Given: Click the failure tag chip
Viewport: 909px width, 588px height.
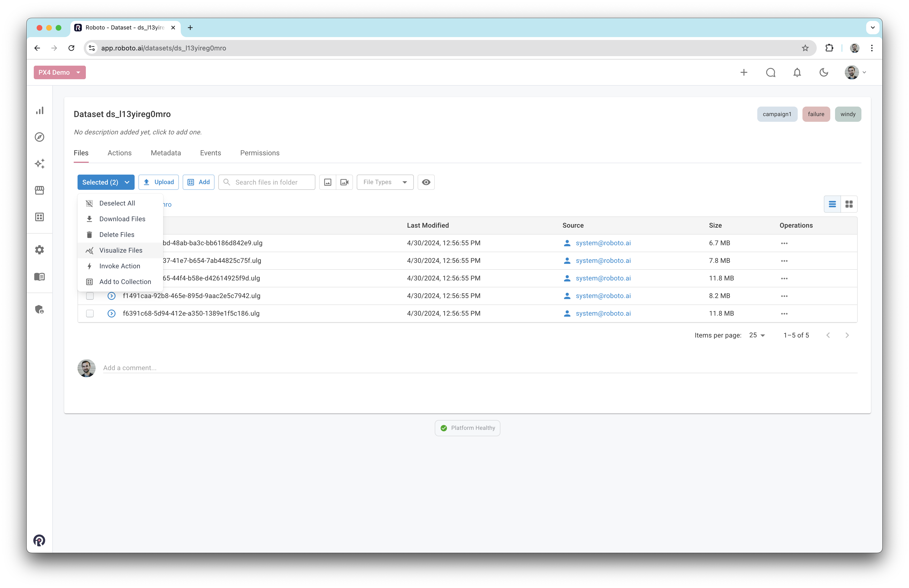Looking at the screenshot, I should pos(816,114).
